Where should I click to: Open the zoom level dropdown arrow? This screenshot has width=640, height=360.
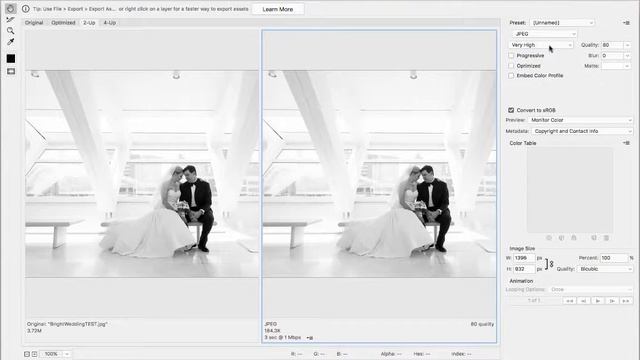click(x=67, y=354)
